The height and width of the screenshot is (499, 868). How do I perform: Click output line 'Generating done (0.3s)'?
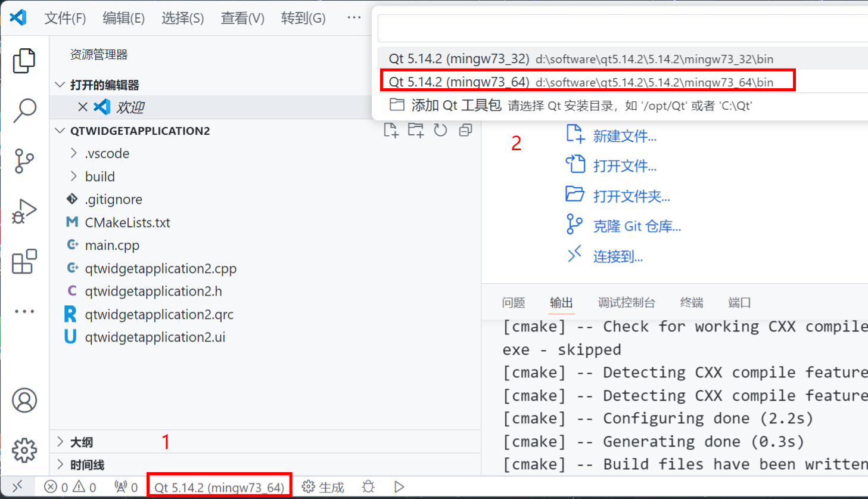click(x=653, y=442)
